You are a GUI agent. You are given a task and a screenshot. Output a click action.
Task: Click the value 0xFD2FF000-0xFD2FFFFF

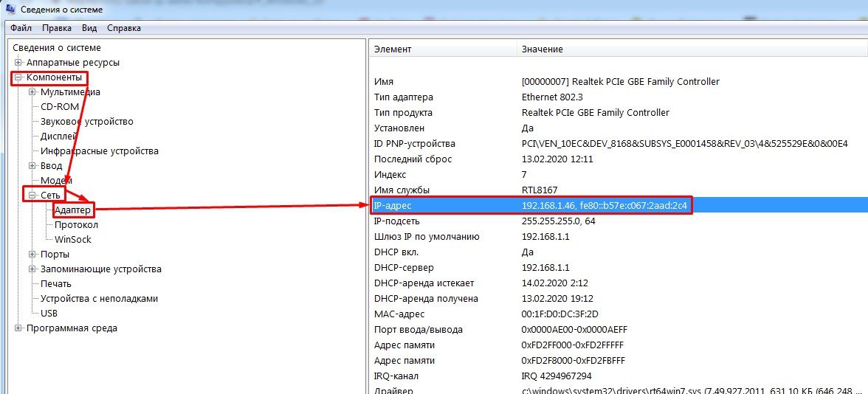573,345
